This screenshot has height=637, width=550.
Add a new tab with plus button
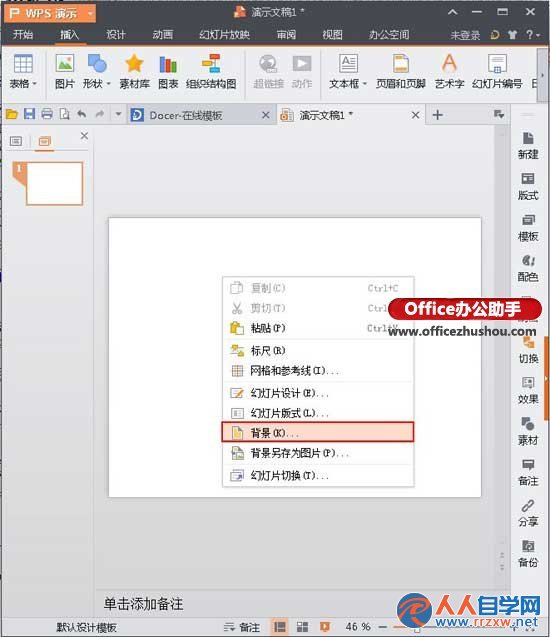pyautogui.click(x=437, y=115)
